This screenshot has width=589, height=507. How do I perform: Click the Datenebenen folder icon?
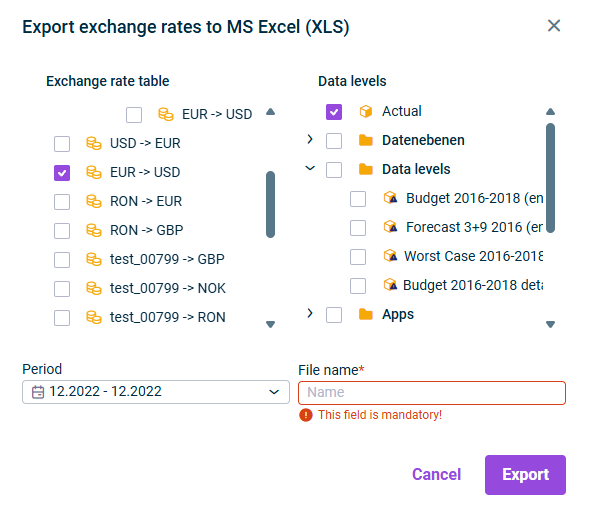coord(365,140)
